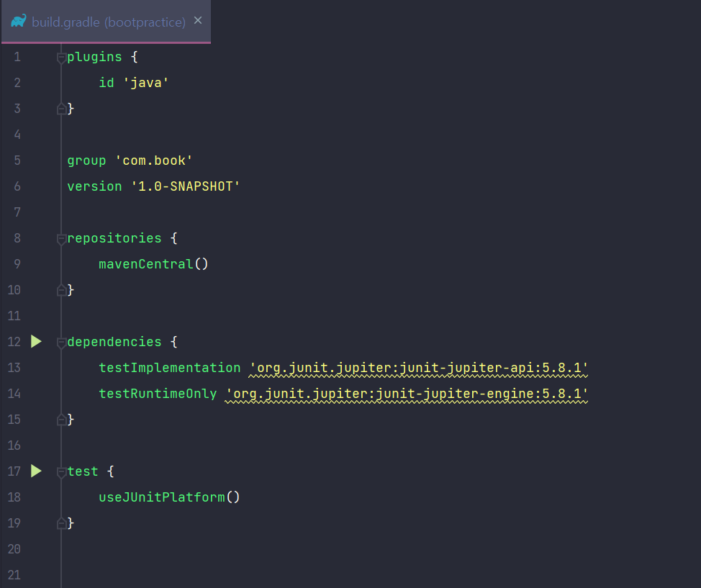Click line number 21 in gutter
Viewport: 701px width, 588px height.
[14, 574]
